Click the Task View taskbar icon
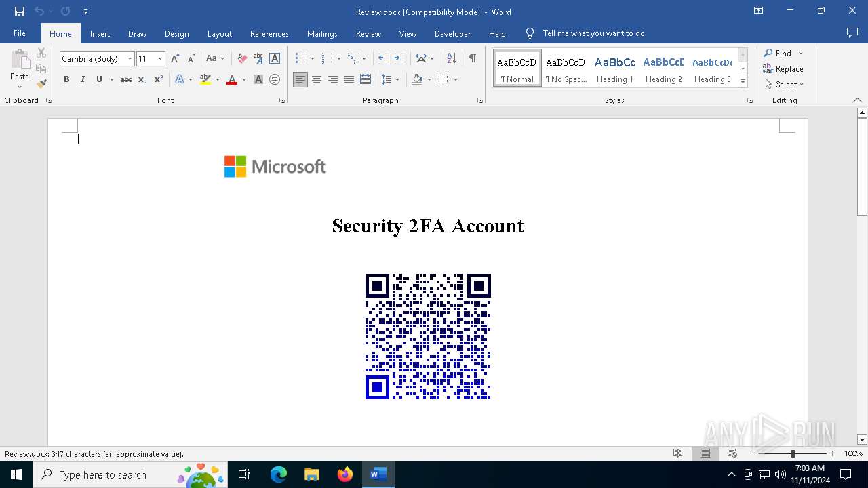The image size is (868, 488). 245,474
